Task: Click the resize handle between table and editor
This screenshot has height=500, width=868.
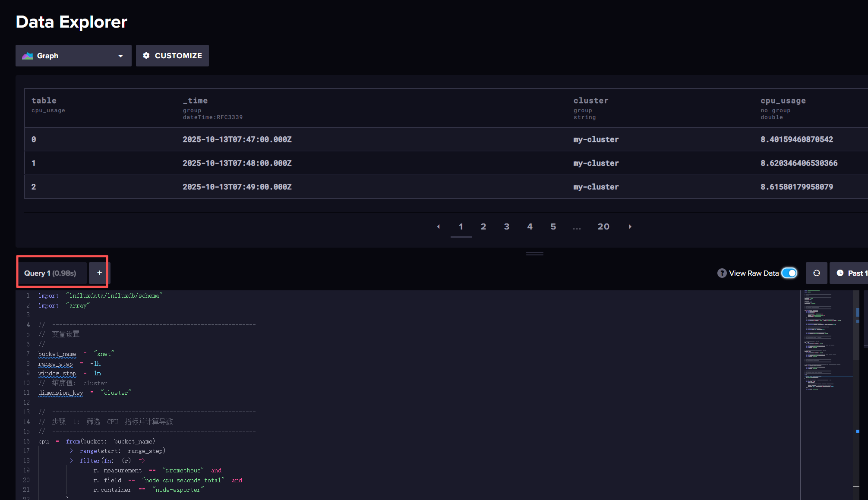Action: click(535, 254)
